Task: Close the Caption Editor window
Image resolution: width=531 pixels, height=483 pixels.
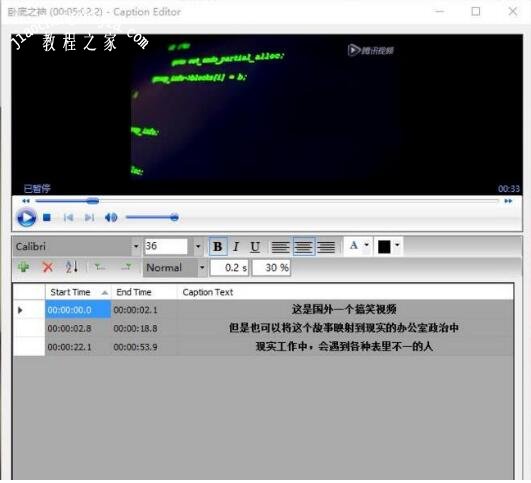Action: point(513,12)
